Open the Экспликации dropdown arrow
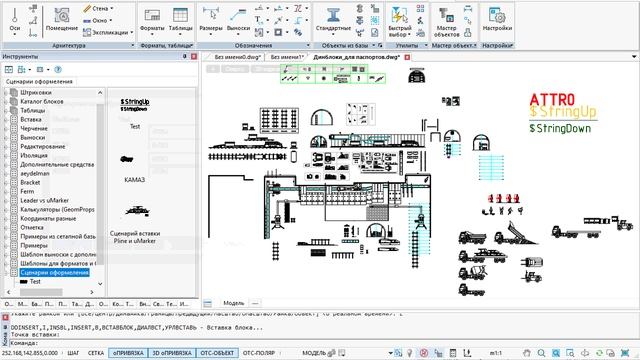Image resolution: width=640 pixels, height=360 pixels. pyautogui.click(x=132, y=32)
